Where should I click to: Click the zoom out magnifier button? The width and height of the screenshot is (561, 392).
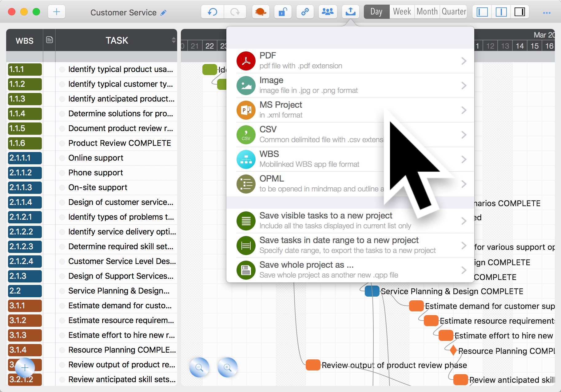click(x=199, y=367)
